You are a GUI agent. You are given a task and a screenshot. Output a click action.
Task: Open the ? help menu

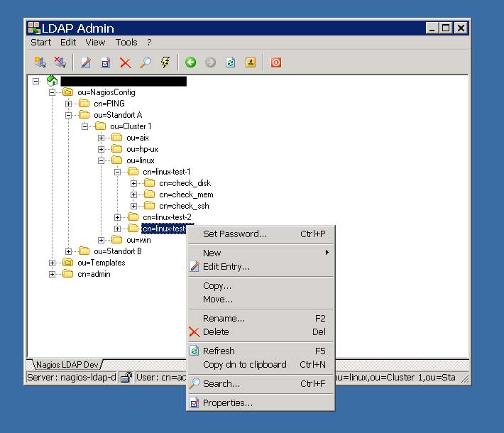[149, 42]
